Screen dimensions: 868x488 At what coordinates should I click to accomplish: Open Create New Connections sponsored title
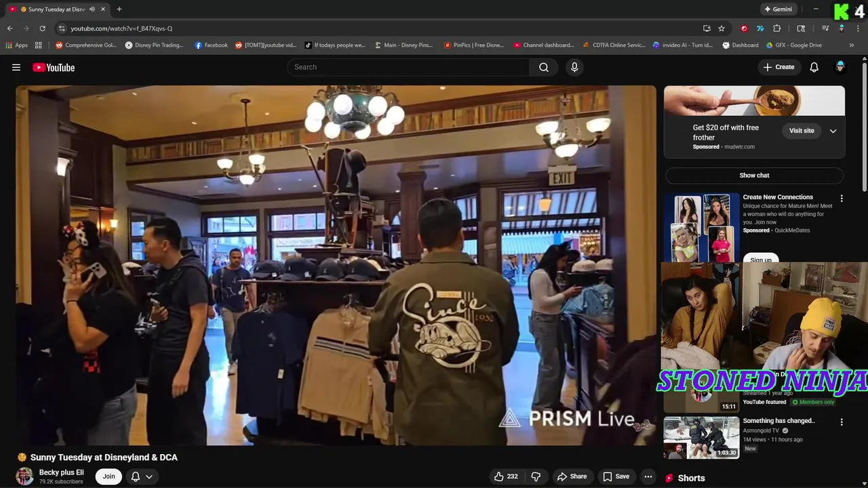778,197
